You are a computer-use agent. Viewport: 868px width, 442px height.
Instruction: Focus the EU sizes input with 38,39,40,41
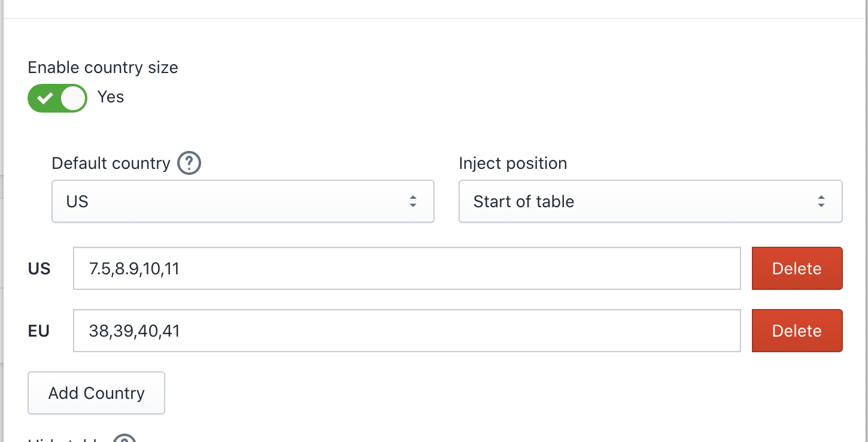[407, 331]
